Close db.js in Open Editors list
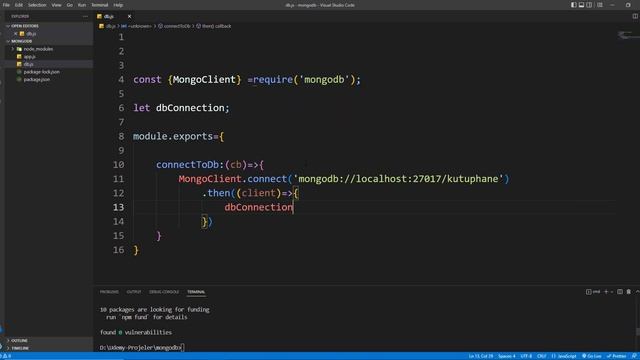The width and height of the screenshot is (640, 360). coord(16,33)
